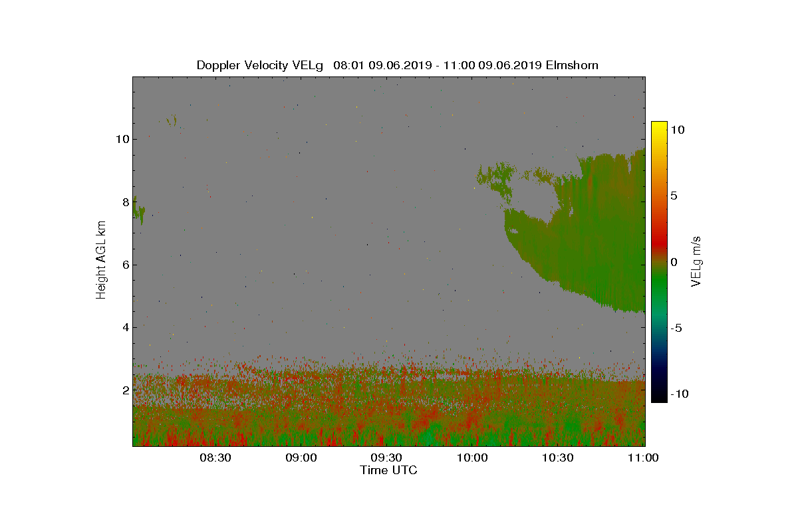The image size is (798, 532).
Task: Click the height tick label 4
Action: click(x=125, y=327)
